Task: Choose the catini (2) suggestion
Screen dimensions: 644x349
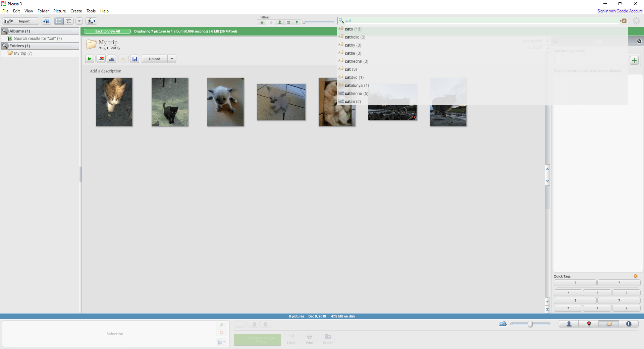Action: tap(353, 102)
